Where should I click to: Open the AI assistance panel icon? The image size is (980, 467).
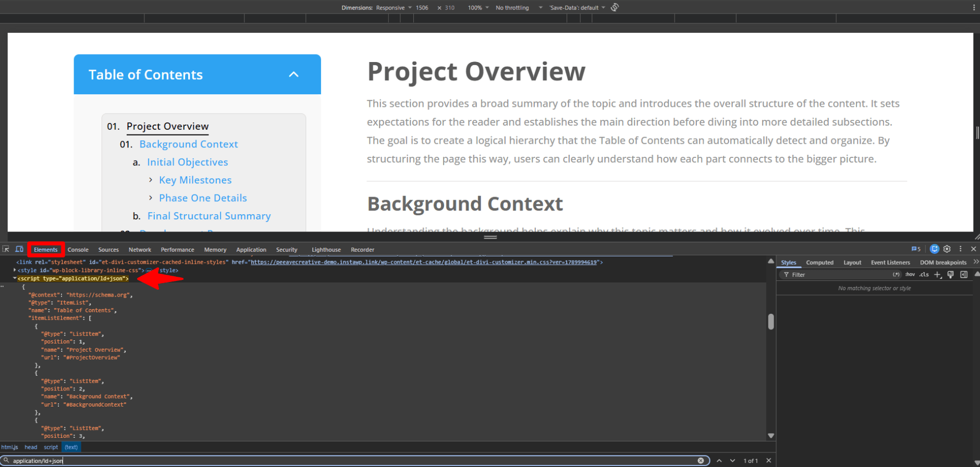click(x=935, y=249)
